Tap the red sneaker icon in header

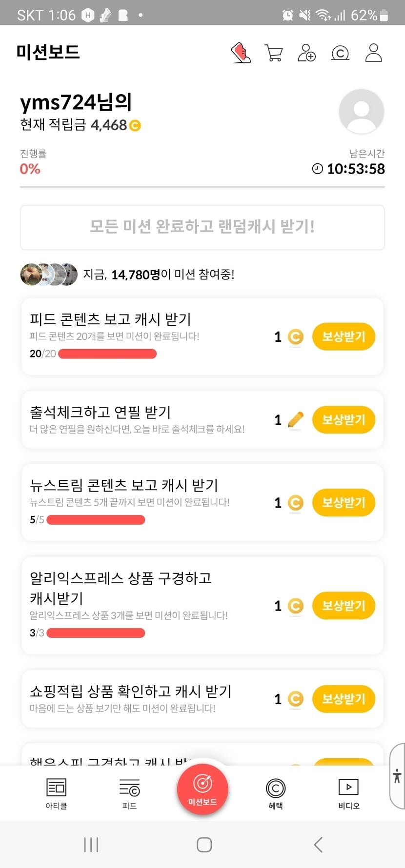pos(241,53)
